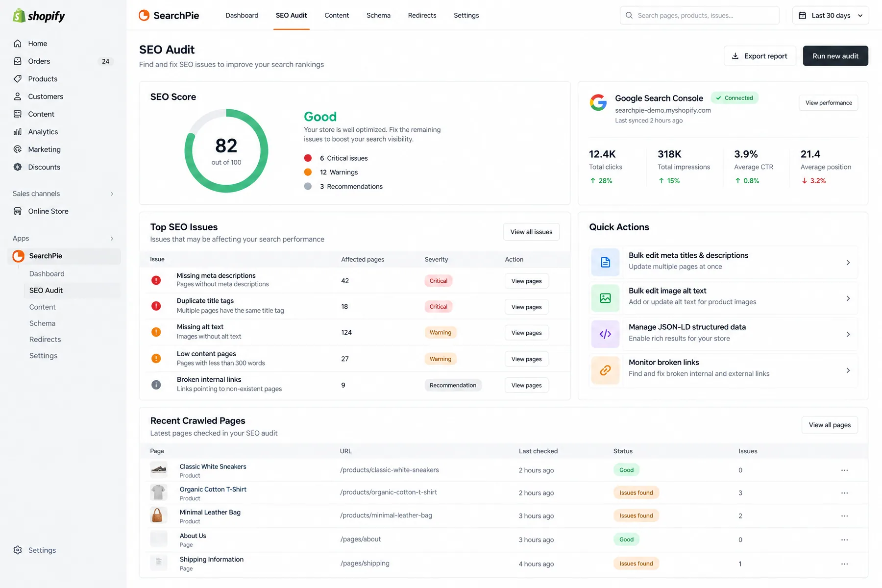Click the Export report button
Viewport: 882px width, 588px height.
(759, 56)
